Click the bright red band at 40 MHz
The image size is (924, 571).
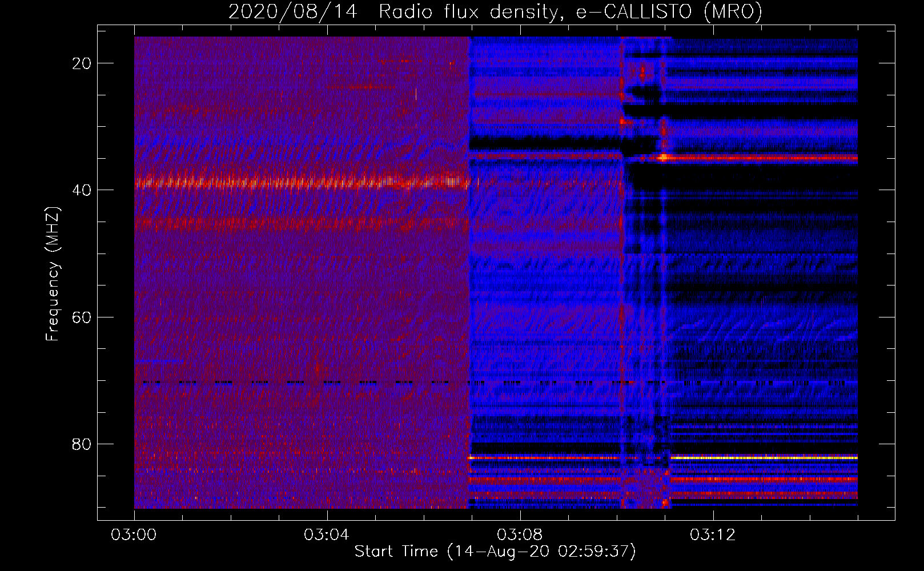(302, 183)
